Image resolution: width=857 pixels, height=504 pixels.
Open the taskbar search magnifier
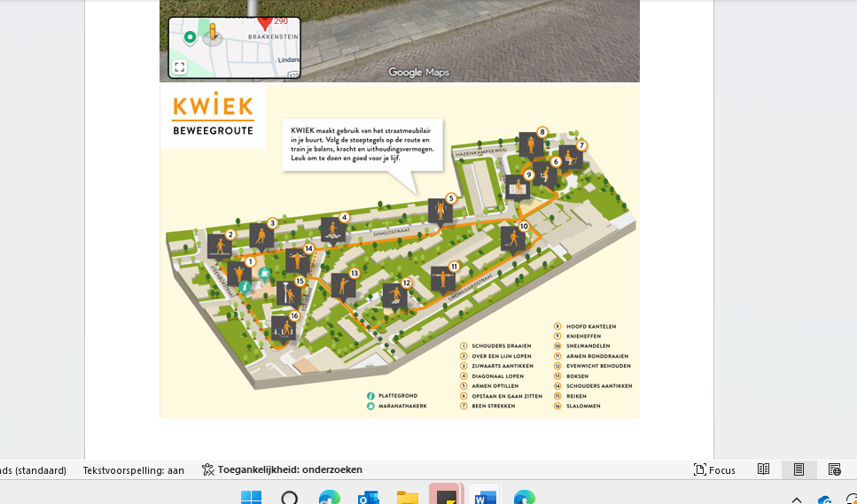(290, 498)
